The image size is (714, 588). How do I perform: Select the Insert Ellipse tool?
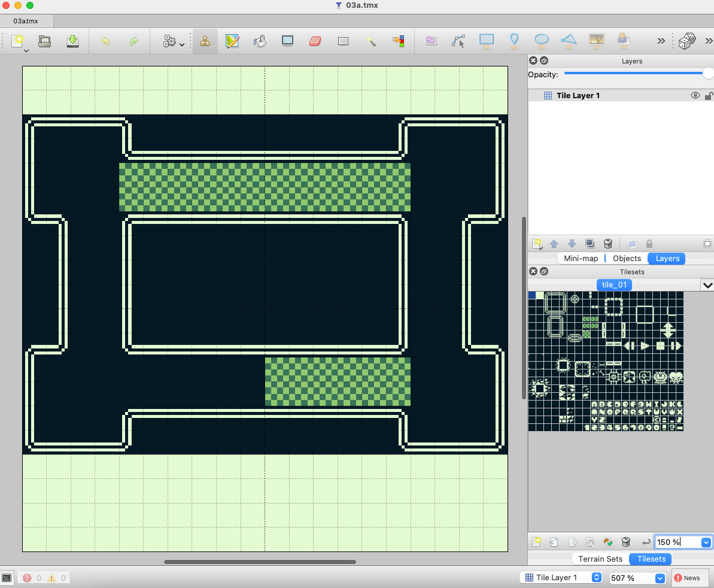[541, 41]
